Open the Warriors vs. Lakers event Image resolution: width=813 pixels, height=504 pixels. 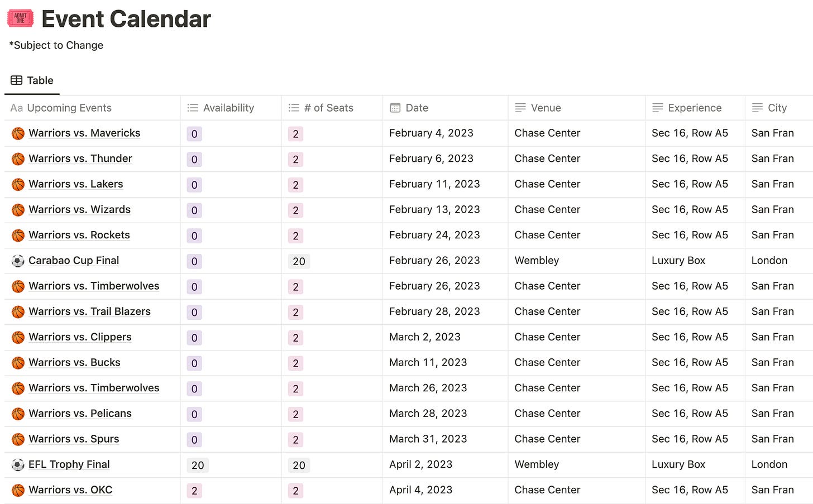pyautogui.click(x=76, y=184)
